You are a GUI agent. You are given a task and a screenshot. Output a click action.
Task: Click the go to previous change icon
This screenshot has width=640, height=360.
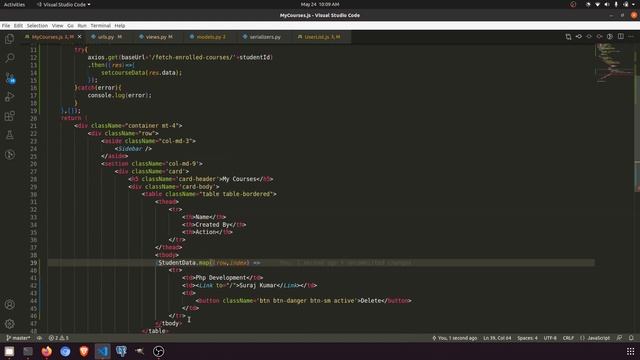point(579,37)
